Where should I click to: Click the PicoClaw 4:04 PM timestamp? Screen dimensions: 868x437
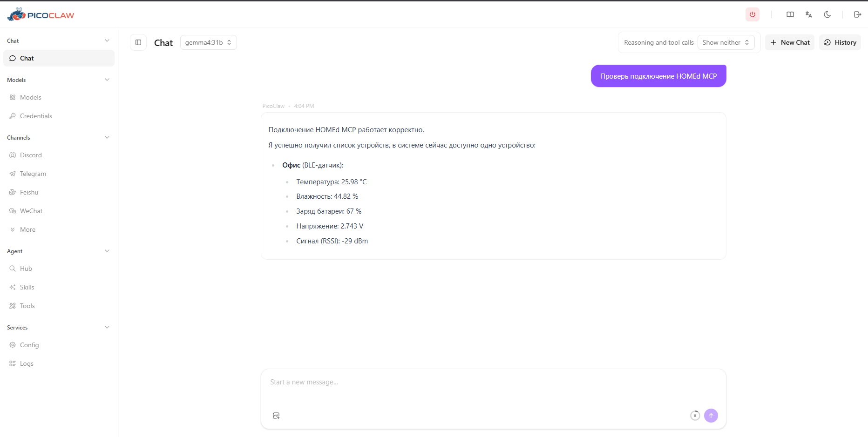tap(288, 106)
